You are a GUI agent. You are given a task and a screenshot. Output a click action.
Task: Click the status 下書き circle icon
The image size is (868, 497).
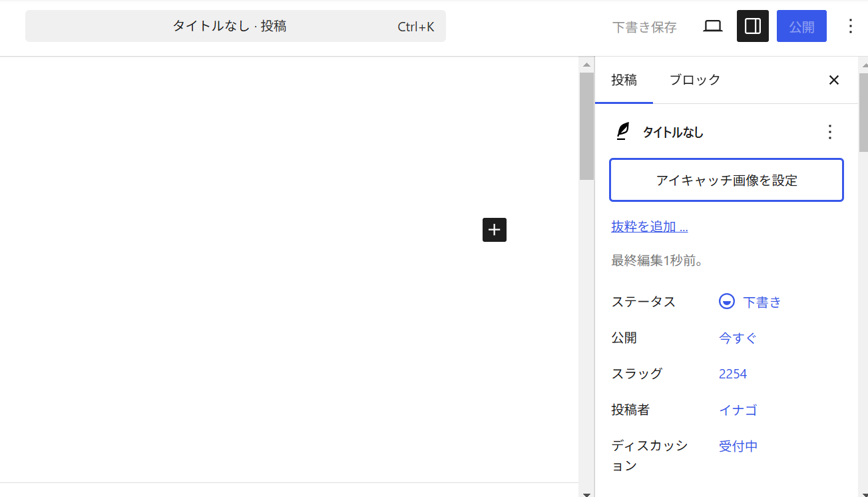(726, 302)
